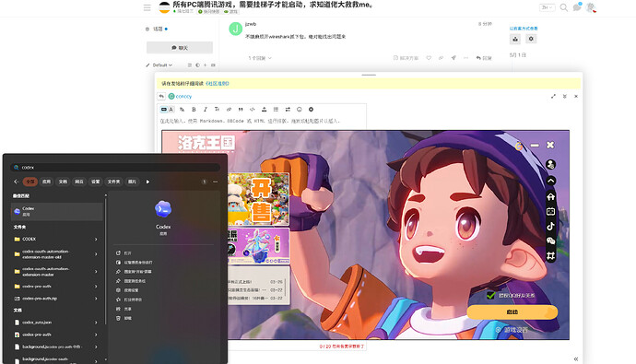
Task: Select the 应用 filter tab in Windows search
Action: (x=47, y=182)
